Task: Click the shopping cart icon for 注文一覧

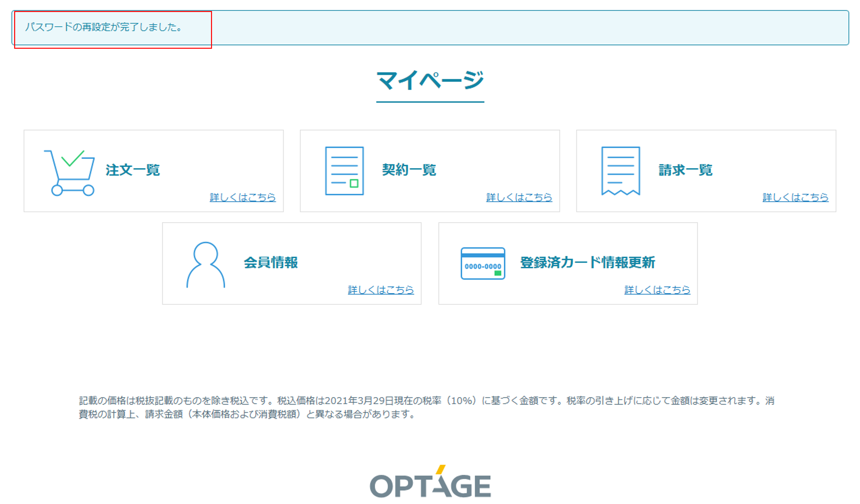Action: click(x=69, y=173)
